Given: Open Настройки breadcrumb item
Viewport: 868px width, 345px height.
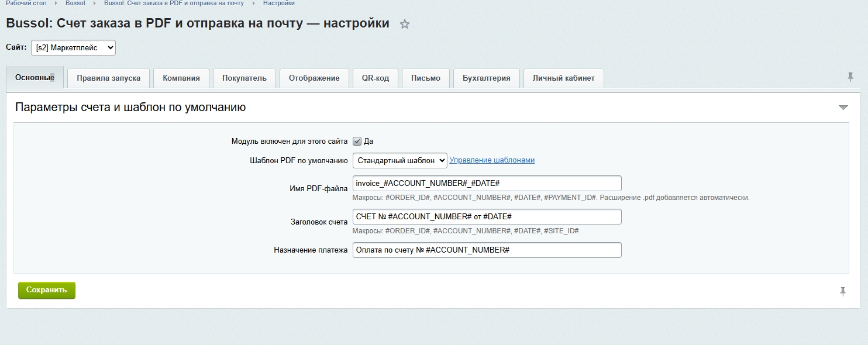Looking at the screenshot, I should tap(278, 4).
